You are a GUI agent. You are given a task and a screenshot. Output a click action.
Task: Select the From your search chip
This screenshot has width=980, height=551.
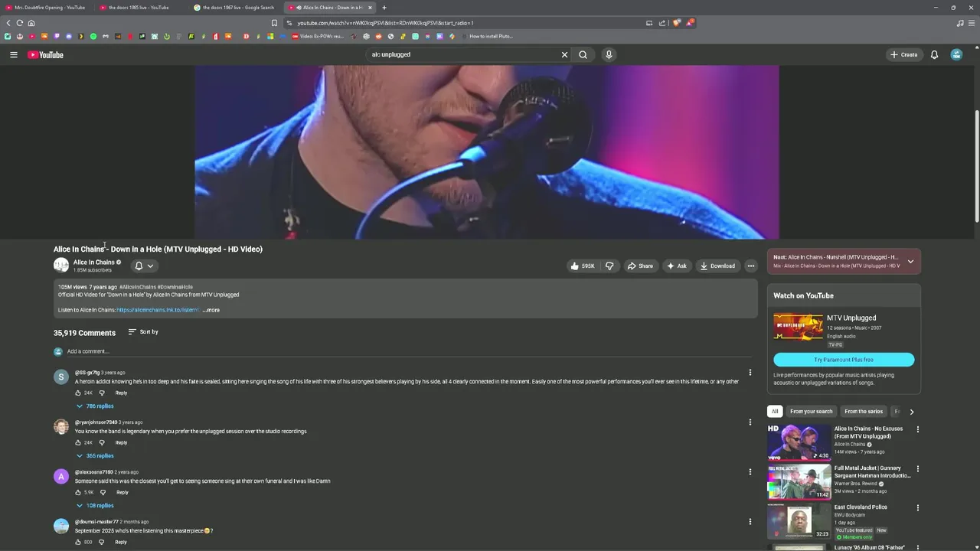pos(811,412)
